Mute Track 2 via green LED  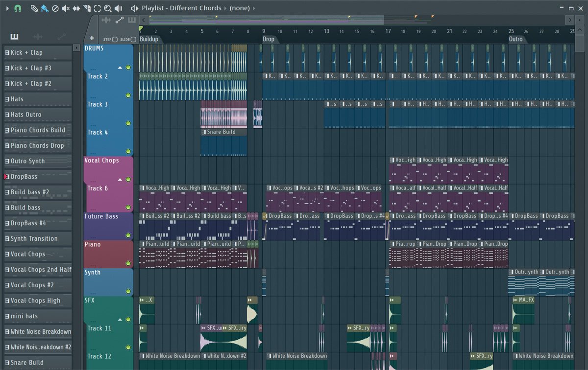point(128,95)
